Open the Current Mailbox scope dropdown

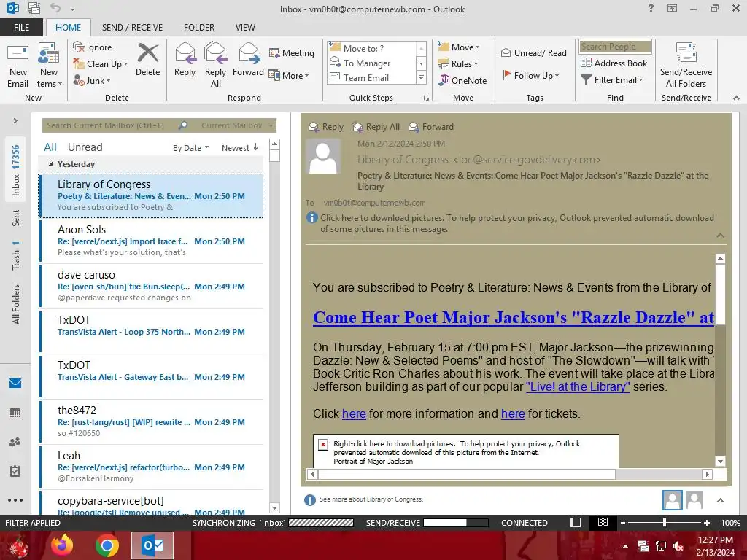click(x=237, y=125)
